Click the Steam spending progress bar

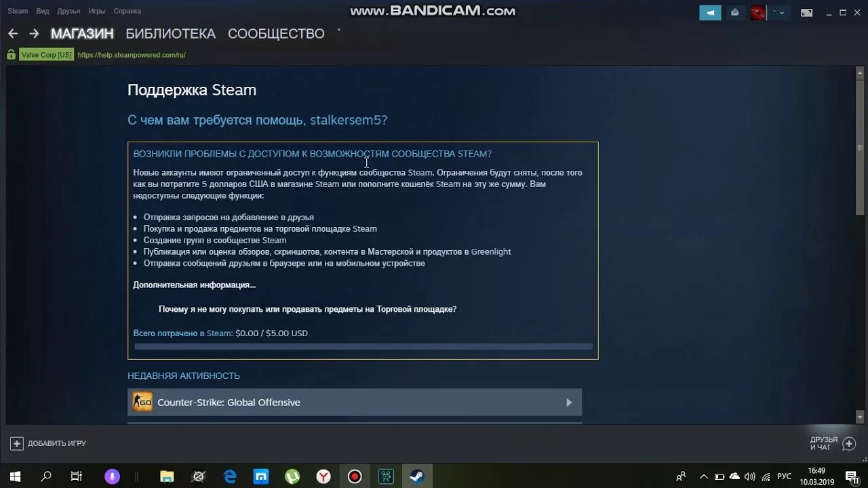tap(363, 346)
